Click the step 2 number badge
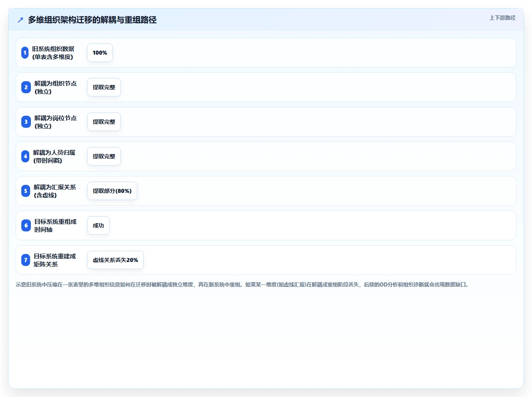 [x=26, y=87]
